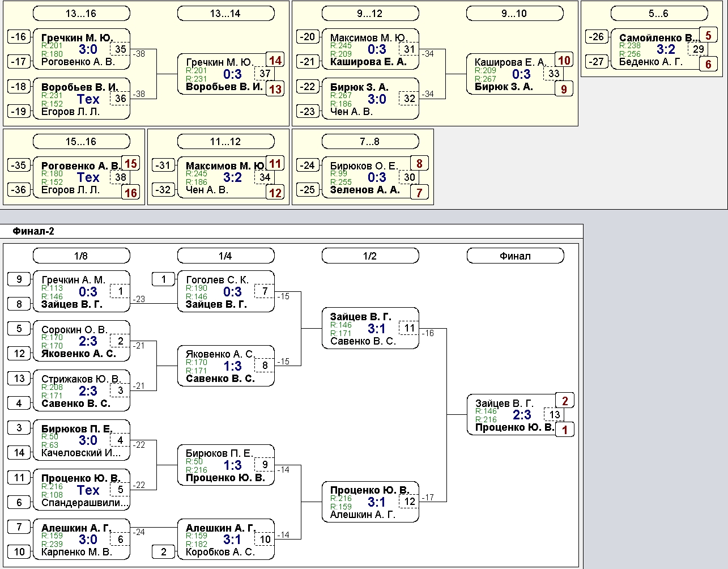
Task: Select the 13...14 round header
Action: point(225,14)
